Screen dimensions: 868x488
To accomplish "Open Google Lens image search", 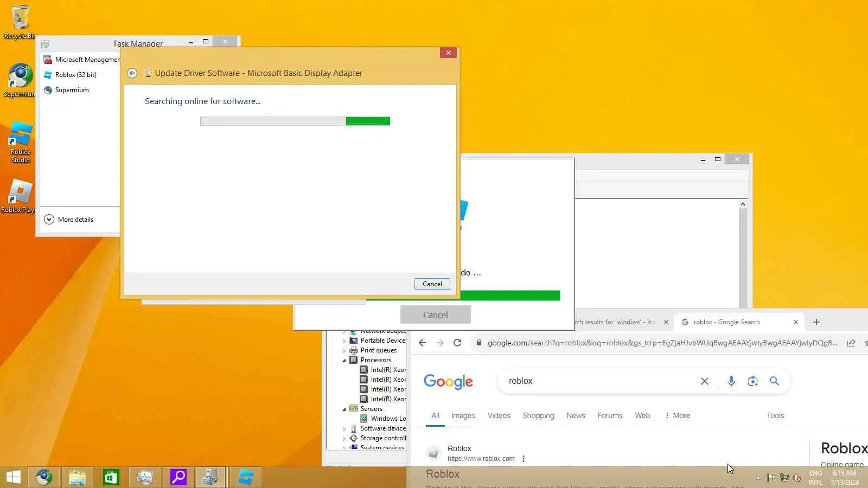I will [752, 381].
